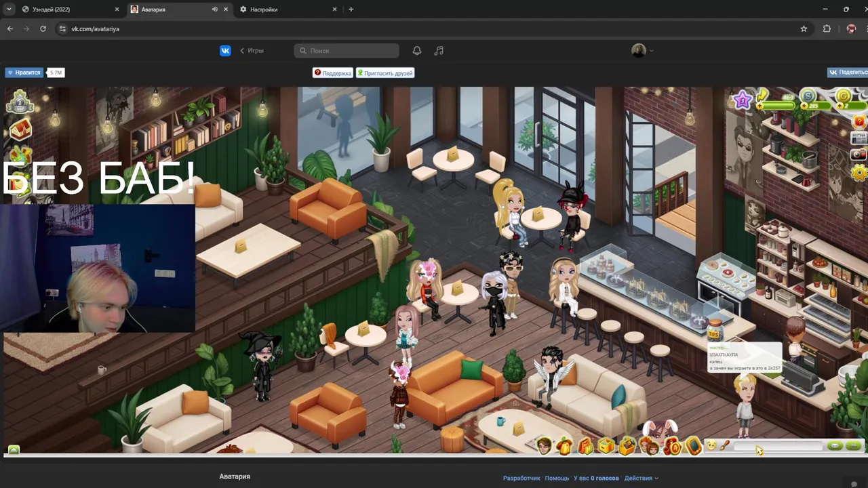Click the green arrow button bottom-left of game

(14, 449)
